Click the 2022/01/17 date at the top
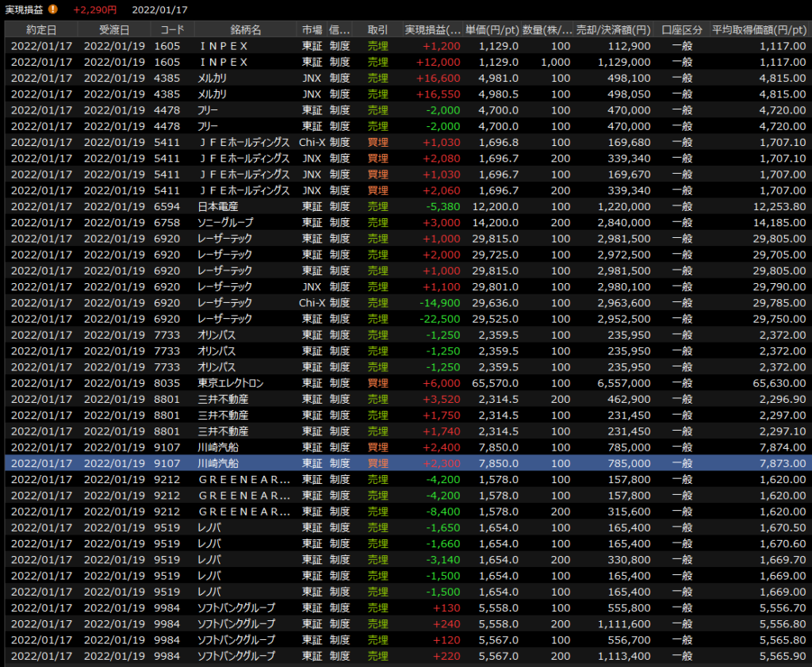This screenshot has width=812, height=667. tap(159, 10)
